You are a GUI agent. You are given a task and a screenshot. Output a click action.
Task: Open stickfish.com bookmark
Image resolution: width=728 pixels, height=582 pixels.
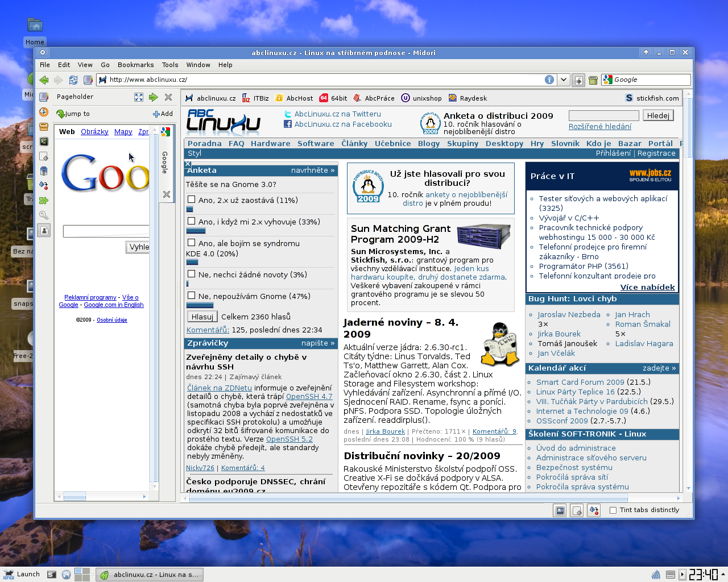click(652, 98)
